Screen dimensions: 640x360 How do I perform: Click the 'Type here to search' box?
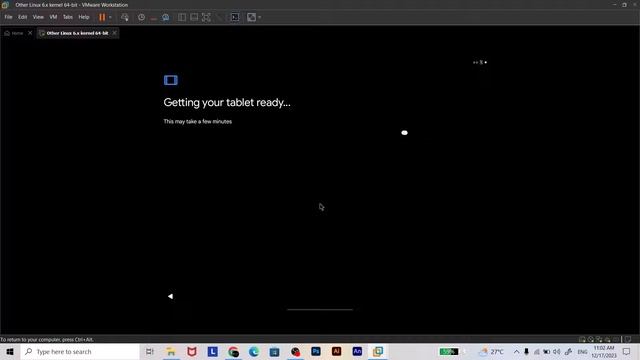(80, 351)
